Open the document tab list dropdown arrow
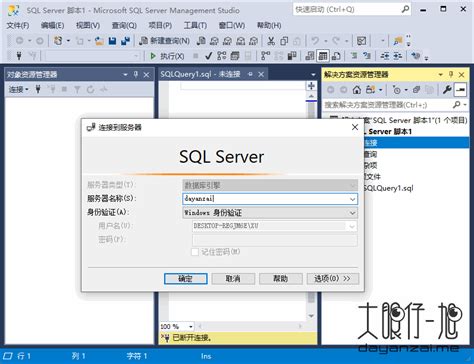Screen dimensions: 474x364 tap(313, 74)
